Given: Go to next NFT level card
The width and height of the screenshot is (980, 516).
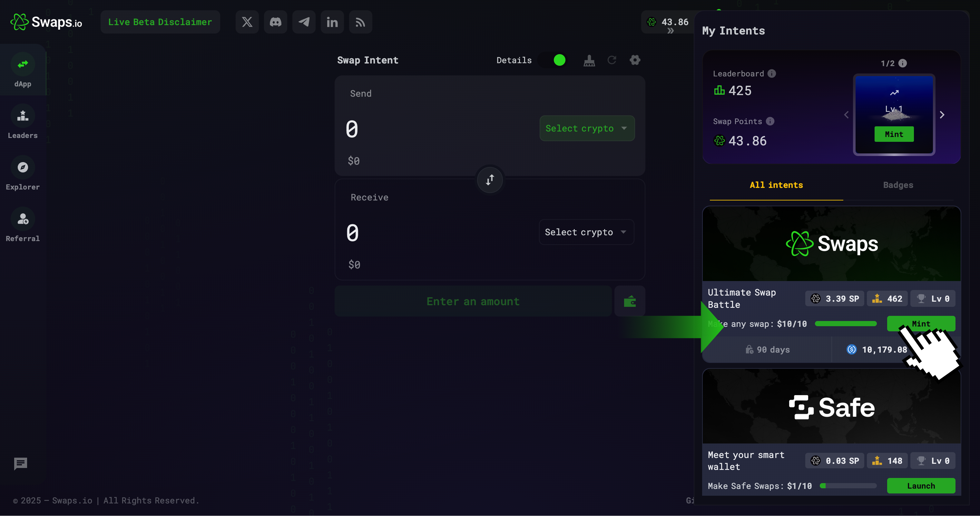Looking at the screenshot, I should pos(942,115).
